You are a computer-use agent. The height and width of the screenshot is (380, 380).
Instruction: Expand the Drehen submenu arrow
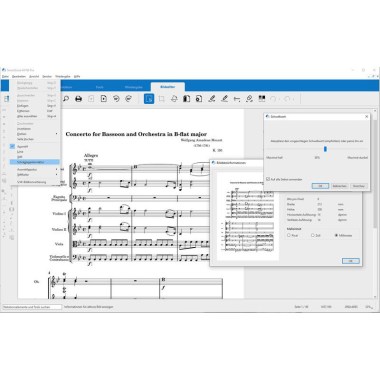click(x=56, y=134)
